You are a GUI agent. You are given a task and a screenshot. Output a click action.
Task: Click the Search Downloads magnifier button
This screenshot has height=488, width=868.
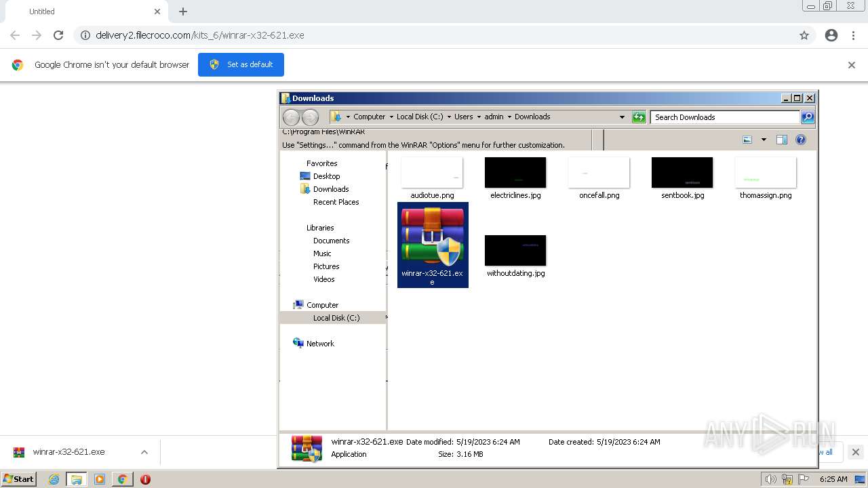808,117
